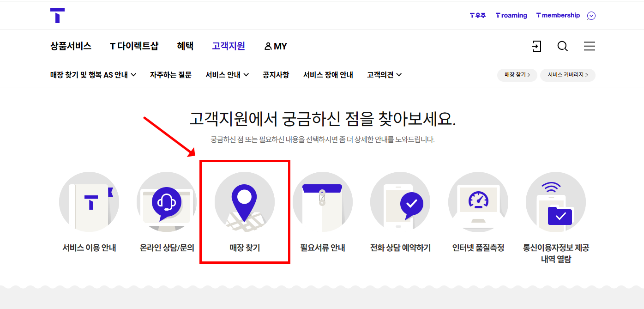Click the 필요서류 안내 document icon
Screen dimensions: 644x309
click(323, 202)
